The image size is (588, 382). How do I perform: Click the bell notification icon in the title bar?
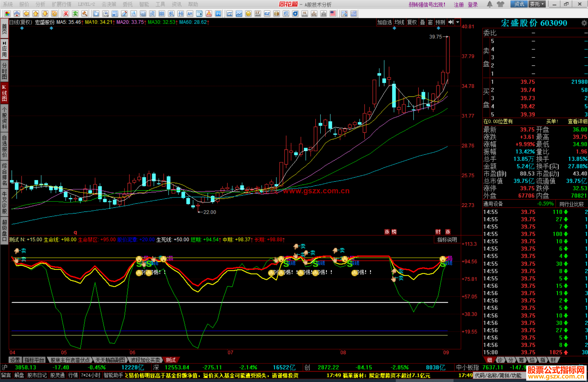click(489, 4)
